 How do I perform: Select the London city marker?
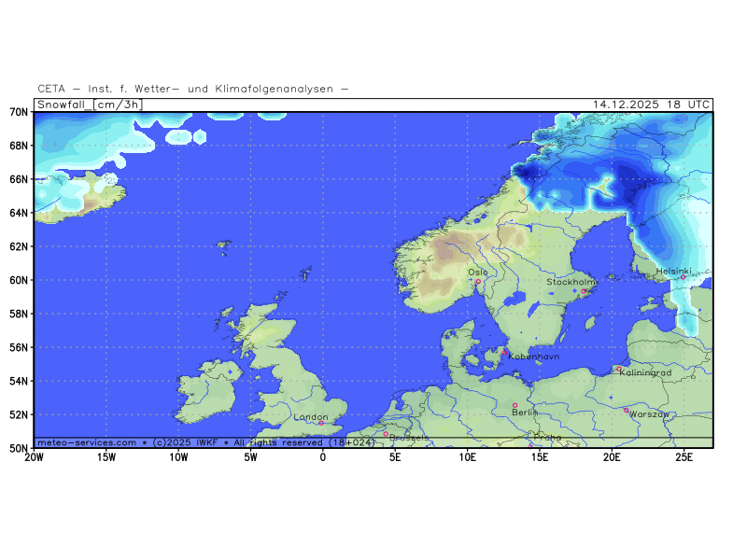point(321,423)
